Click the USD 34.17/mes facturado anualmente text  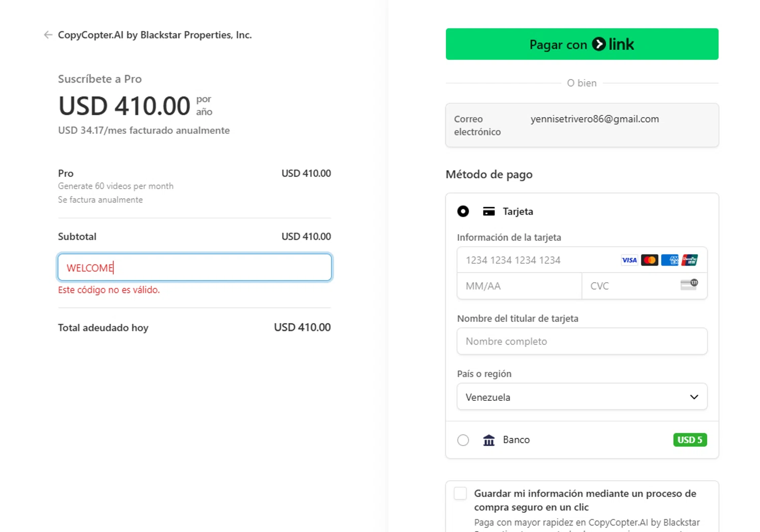[144, 130]
